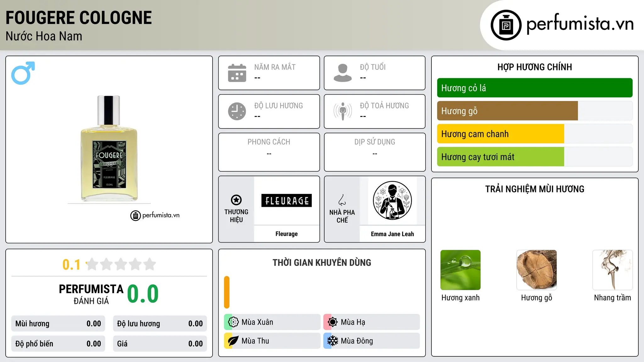Click the Nước Hoa Nam subtitle
Viewport: 644px width, 362px height.
coord(44,36)
